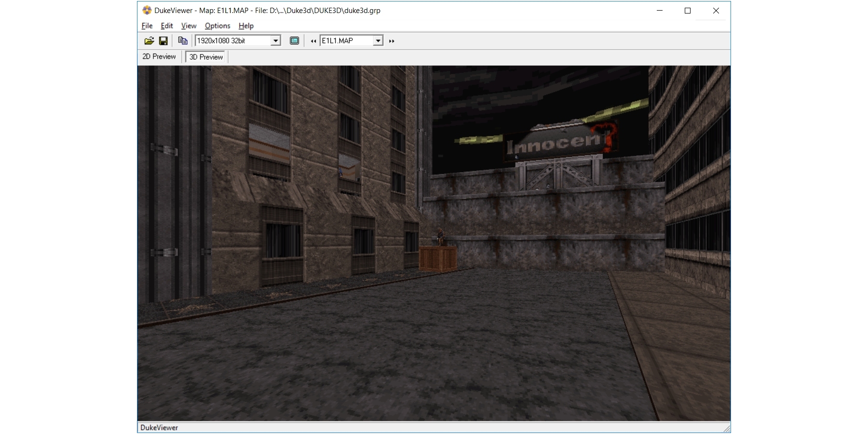Advance to the next map using the right arrows
This screenshot has height=434, width=868.
click(x=392, y=41)
